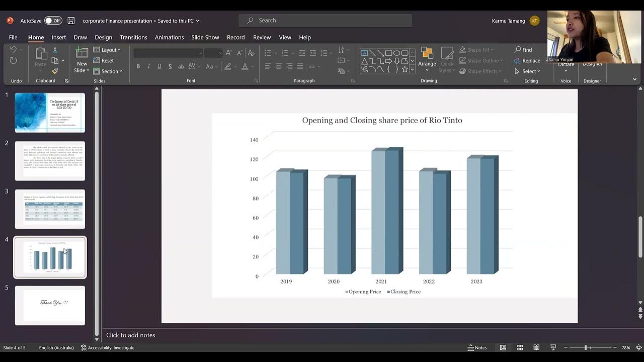Toggle the AutoSave switch
Viewport: 644px width, 362px height.
coord(53,21)
